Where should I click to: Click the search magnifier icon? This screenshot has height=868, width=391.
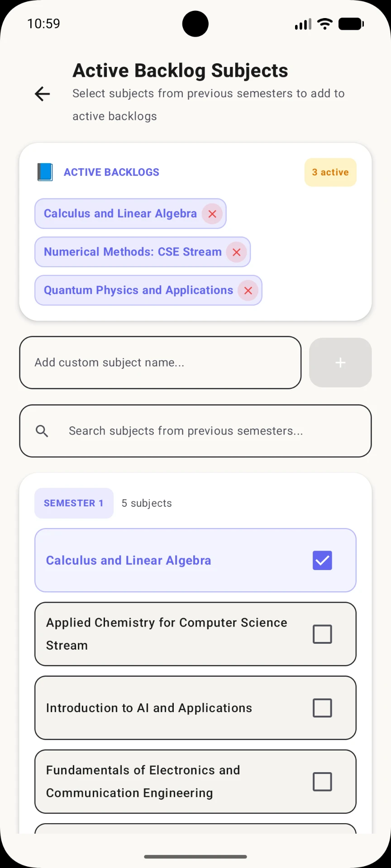[42, 431]
